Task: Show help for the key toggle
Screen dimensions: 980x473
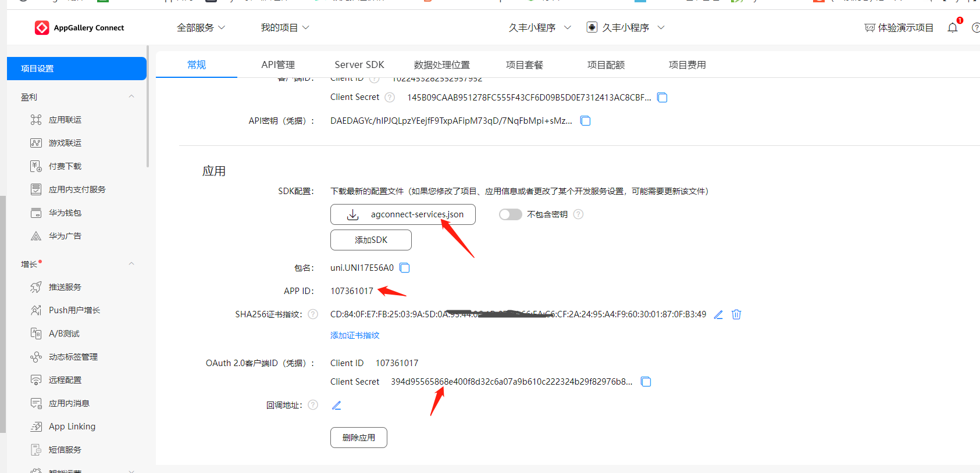Action: click(x=578, y=214)
